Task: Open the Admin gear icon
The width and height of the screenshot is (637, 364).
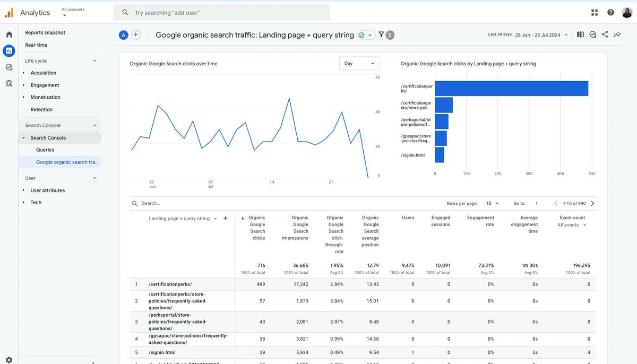Action: [9, 359]
